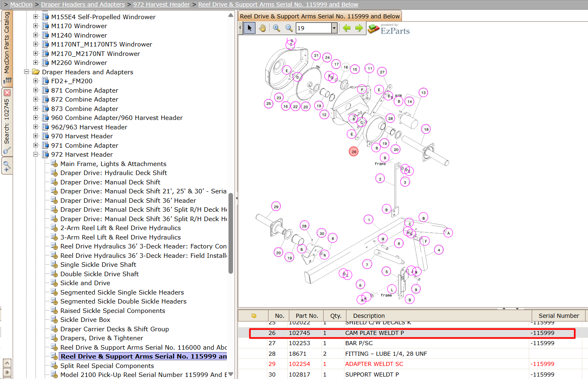Click the zoom in magnifier
This screenshot has width=588, height=379.
click(x=277, y=28)
